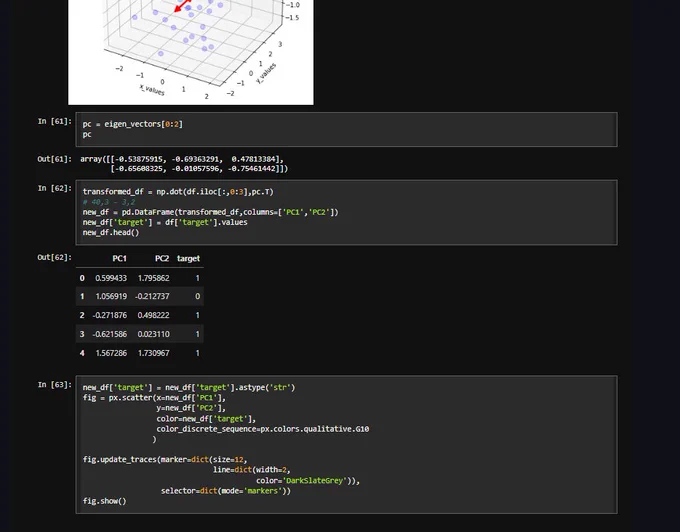
Task: Click the PC1 column header
Action: coord(119,258)
